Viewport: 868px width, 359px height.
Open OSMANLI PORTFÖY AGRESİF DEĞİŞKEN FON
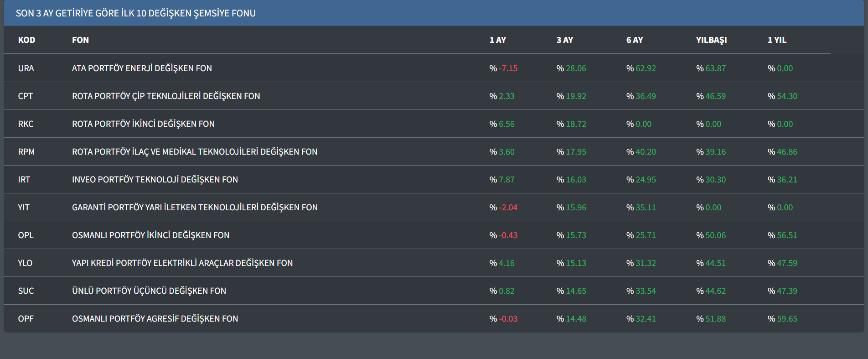point(155,319)
